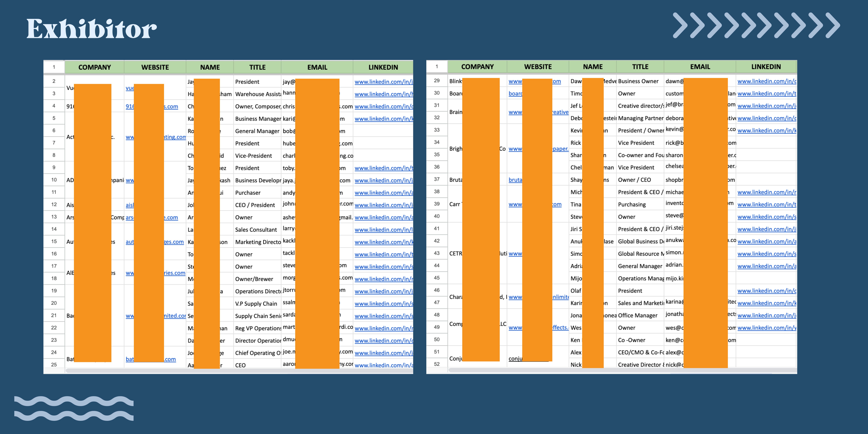Click the 'Office Manager' title cell
This screenshot has height=434, width=868.
[638, 315]
